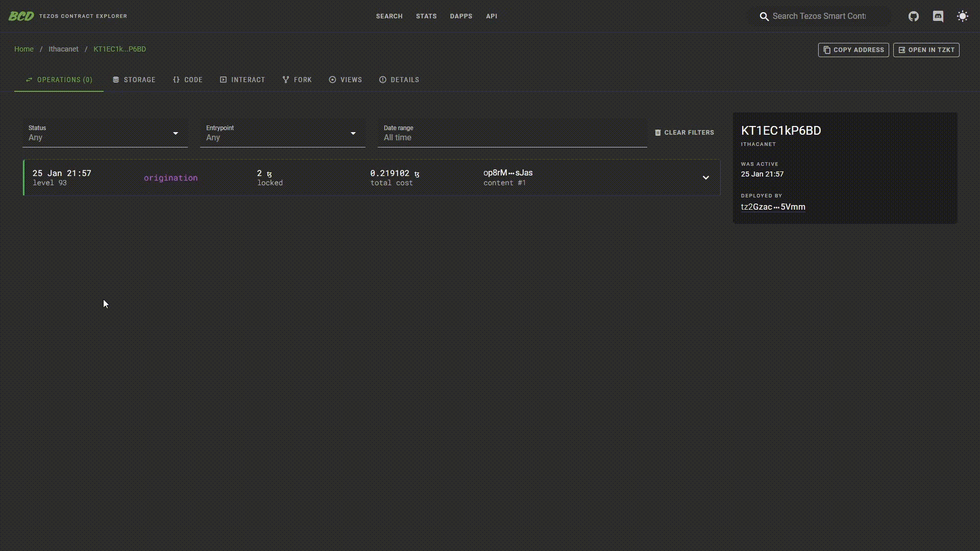Switch to the Code tab
The image size is (980, 551).
(x=188, y=80)
